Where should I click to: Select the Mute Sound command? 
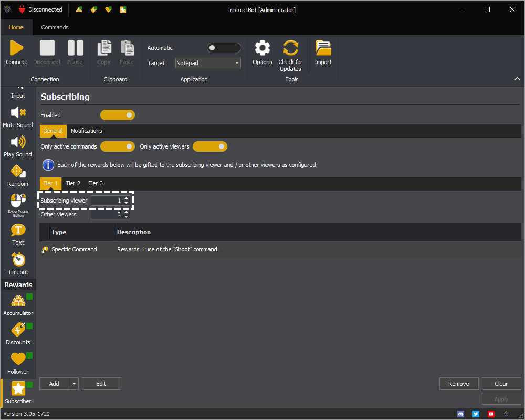point(18,117)
